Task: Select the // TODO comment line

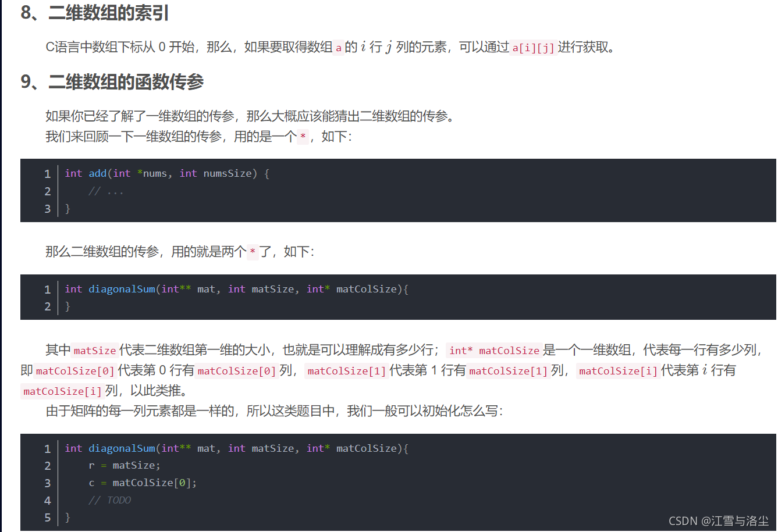Action: (111, 499)
